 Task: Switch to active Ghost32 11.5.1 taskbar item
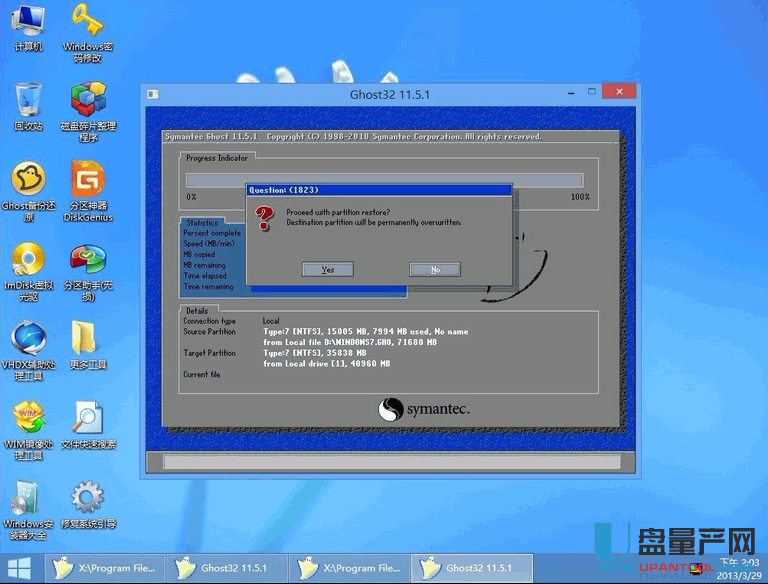[x=472, y=568]
